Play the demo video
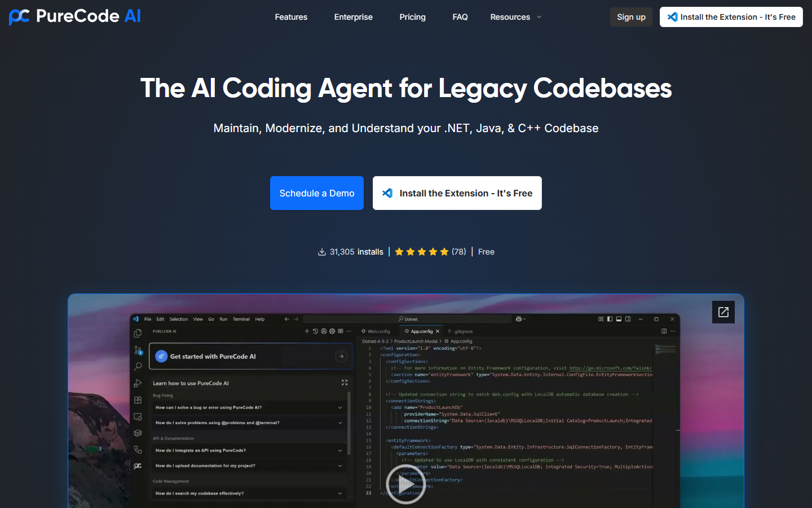Image resolution: width=812 pixels, height=508 pixels. 405,484
